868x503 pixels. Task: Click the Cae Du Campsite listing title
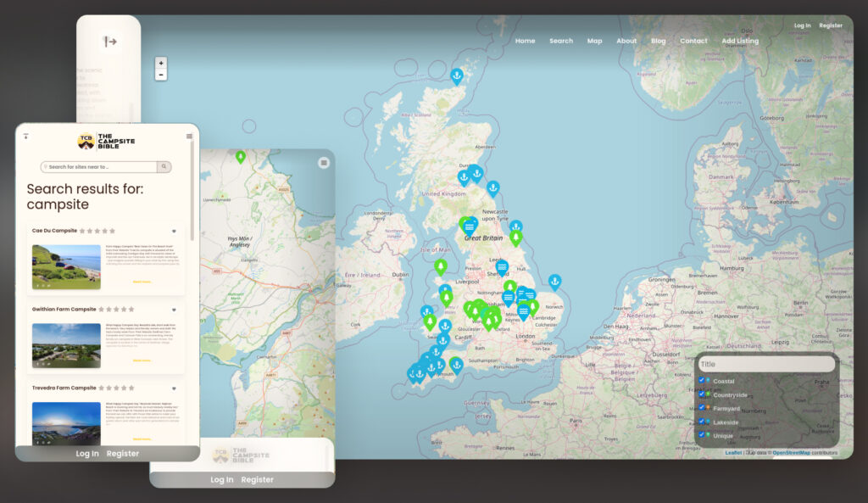pos(54,231)
